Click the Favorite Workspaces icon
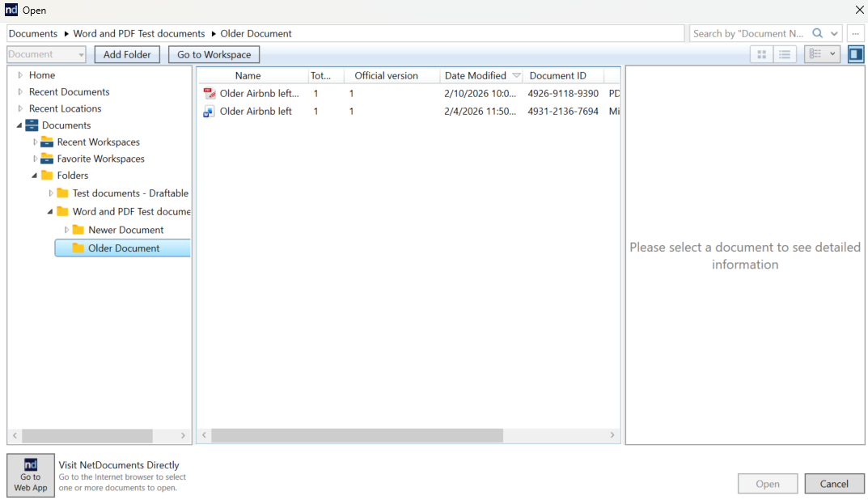Image resolution: width=868 pixels, height=500 pixels. coord(47,159)
